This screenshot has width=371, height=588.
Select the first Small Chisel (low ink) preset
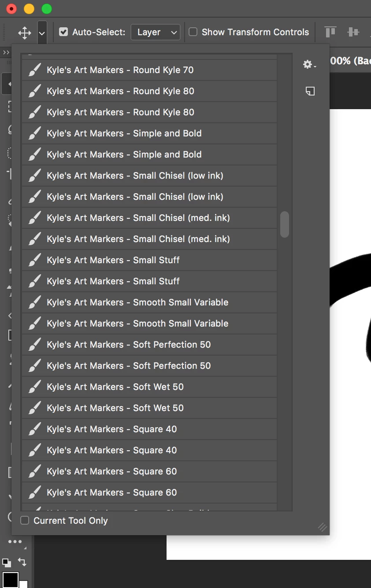point(149,176)
